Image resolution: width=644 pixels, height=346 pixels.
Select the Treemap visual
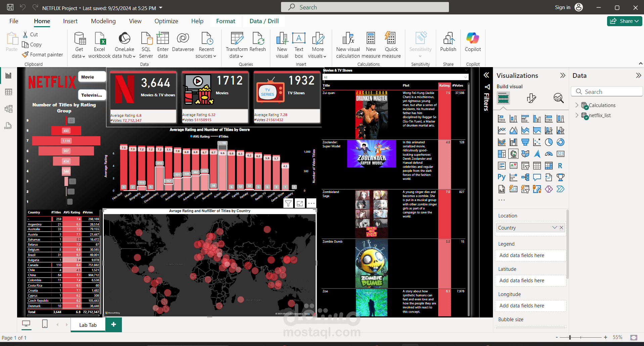[502, 154]
